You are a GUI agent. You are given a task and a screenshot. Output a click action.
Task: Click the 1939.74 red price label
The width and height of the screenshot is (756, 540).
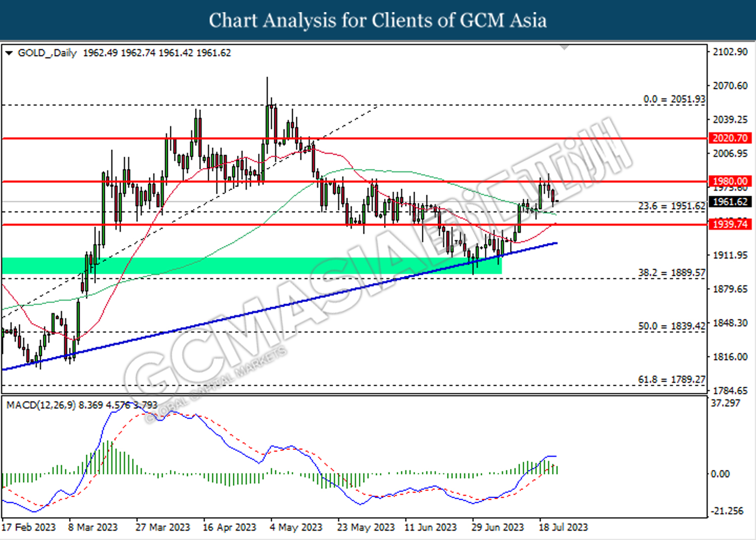point(730,224)
